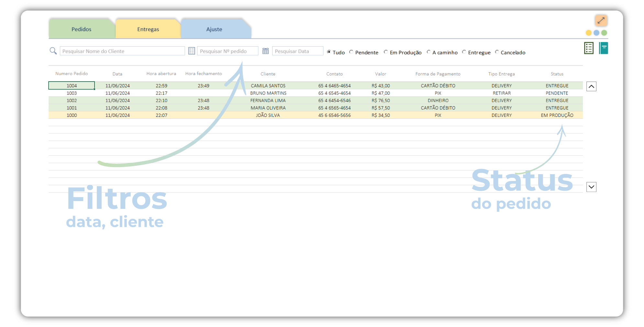Select order number 1003 cell

pyautogui.click(x=72, y=93)
